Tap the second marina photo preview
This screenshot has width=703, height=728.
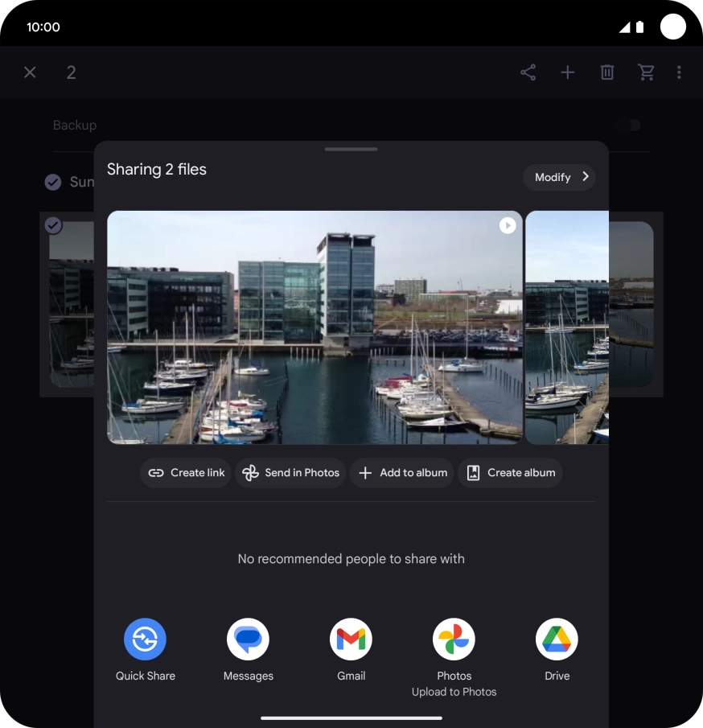pyautogui.click(x=567, y=327)
